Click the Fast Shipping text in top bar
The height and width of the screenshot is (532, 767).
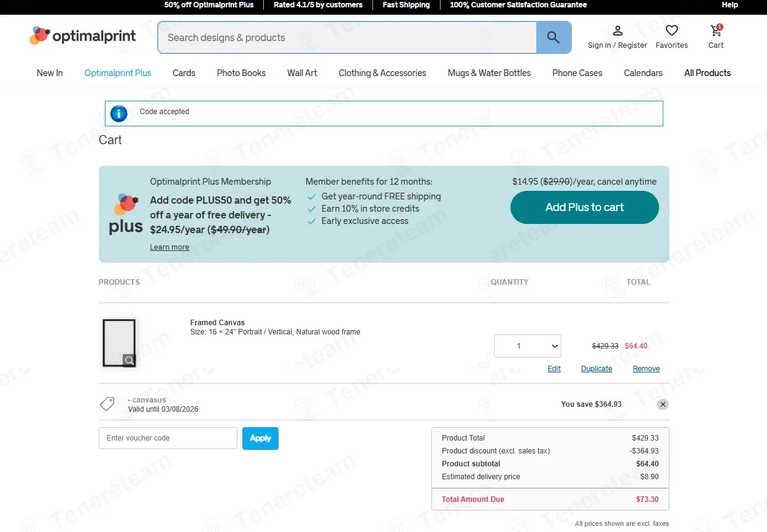(x=406, y=5)
